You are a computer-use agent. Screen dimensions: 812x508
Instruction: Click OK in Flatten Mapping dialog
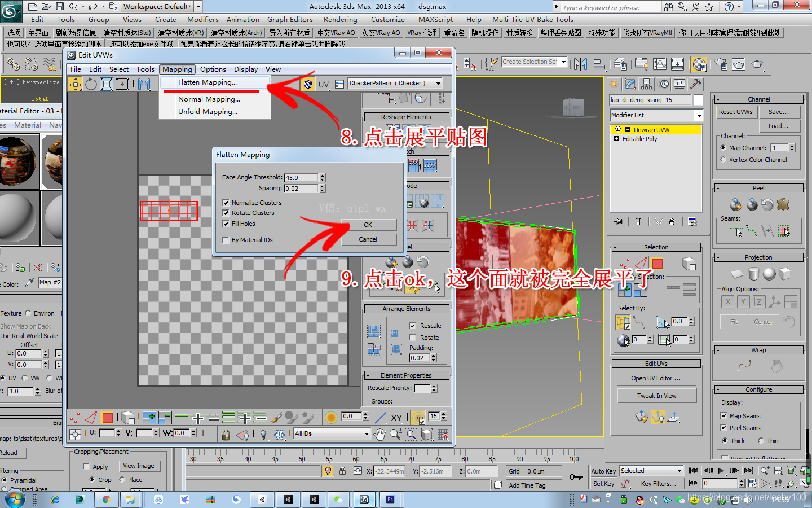(368, 225)
